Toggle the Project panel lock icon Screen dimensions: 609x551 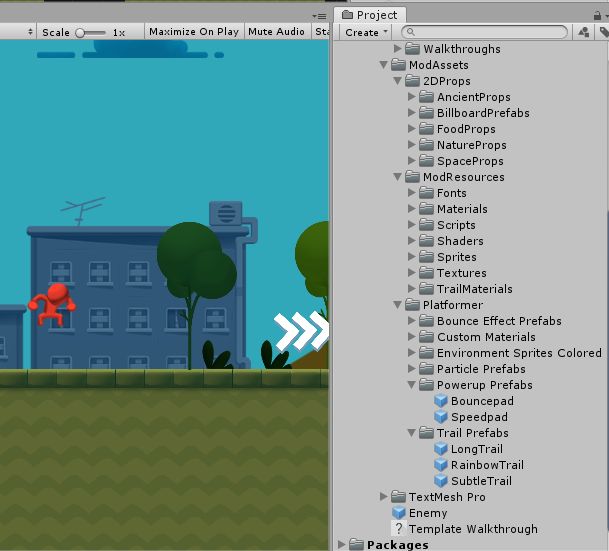point(604,32)
